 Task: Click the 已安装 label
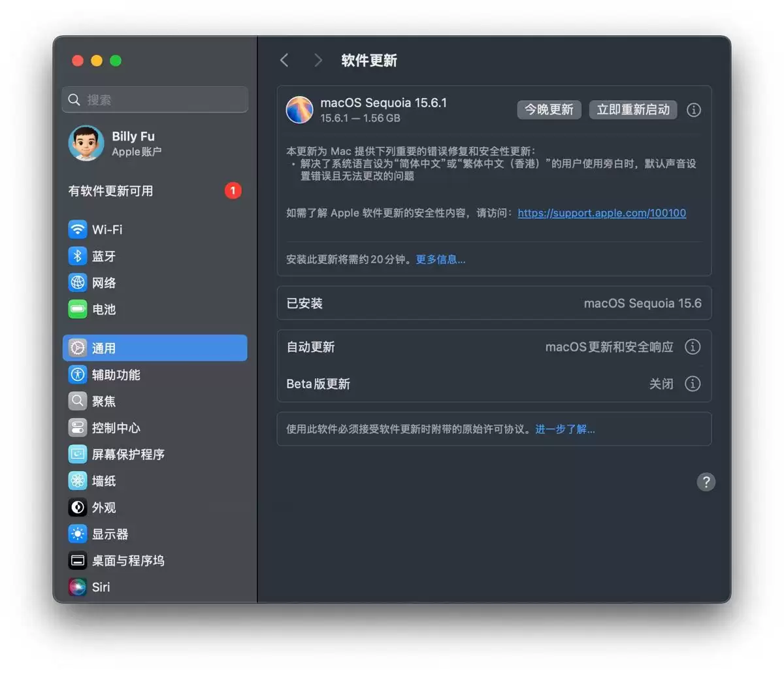click(304, 303)
